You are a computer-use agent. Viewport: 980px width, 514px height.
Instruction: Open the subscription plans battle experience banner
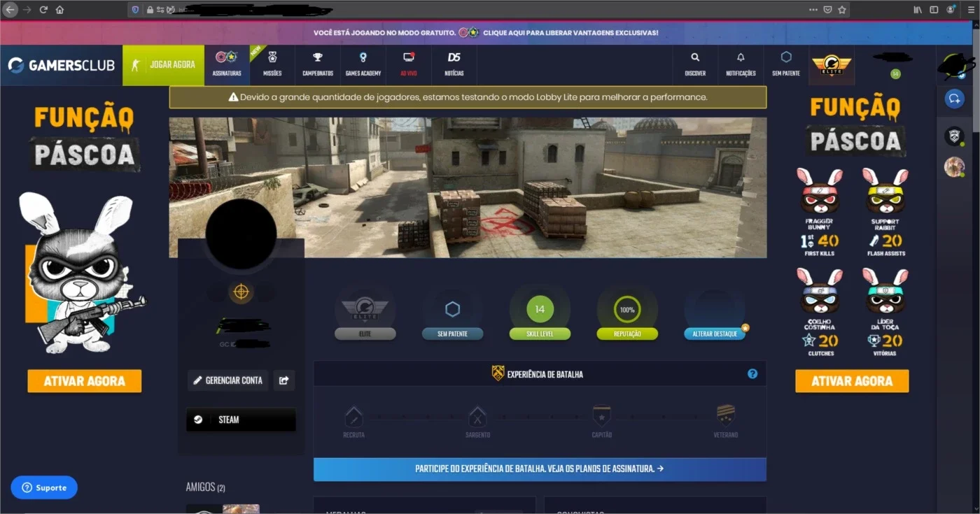(x=540, y=469)
